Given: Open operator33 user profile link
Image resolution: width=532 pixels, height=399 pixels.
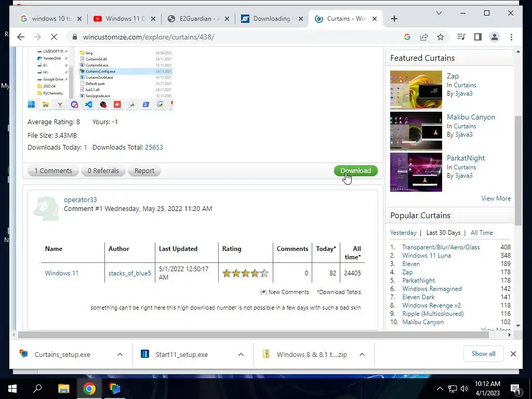Looking at the screenshot, I should (x=81, y=200).
